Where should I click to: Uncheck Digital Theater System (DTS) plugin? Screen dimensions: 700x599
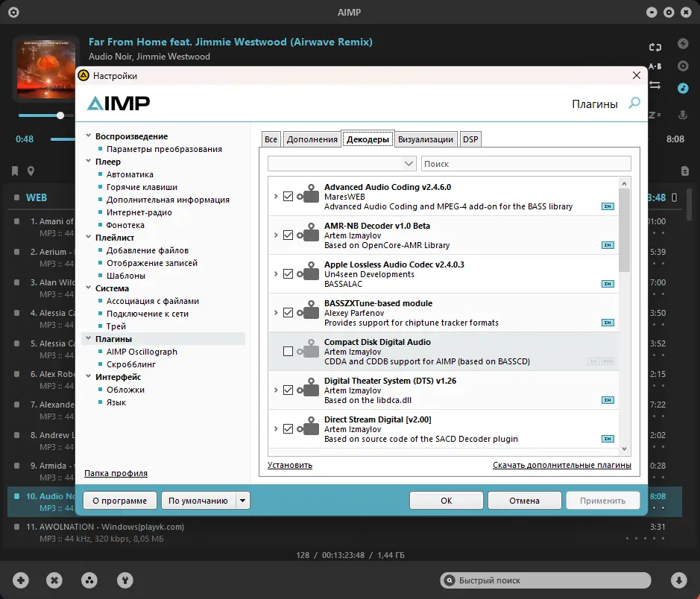pos(288,390)
